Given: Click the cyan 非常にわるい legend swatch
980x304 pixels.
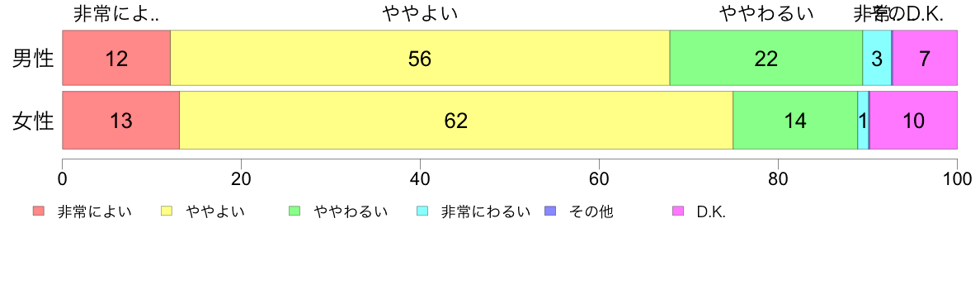Looking at the screenshot, I should coord(422,211).
